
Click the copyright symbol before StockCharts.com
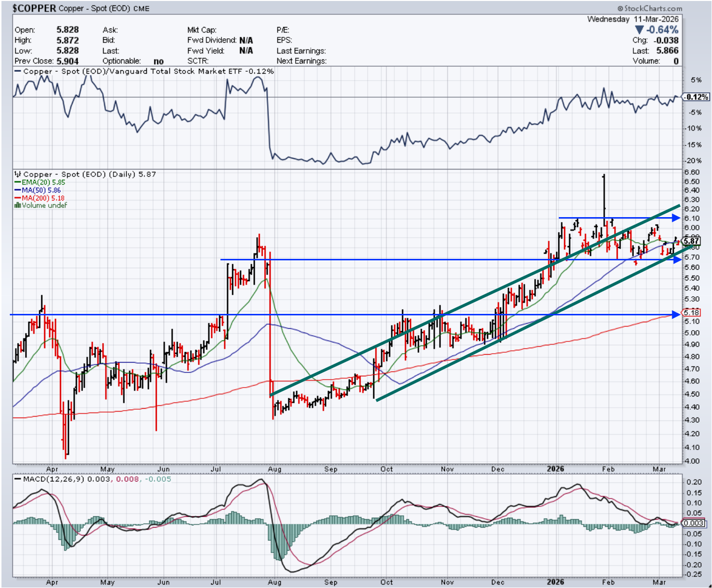tap(621, 8)
